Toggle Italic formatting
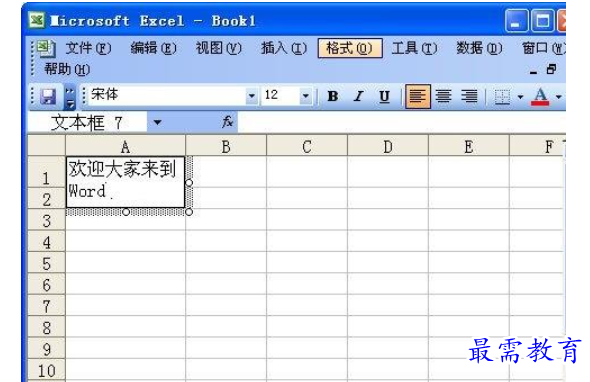The height and width of the screenshot is (382, 590). pyautogui.click(x=359, y=96)
